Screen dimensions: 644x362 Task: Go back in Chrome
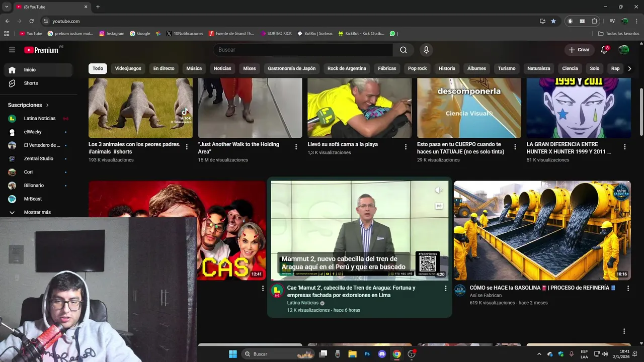[x=7, y=21]
